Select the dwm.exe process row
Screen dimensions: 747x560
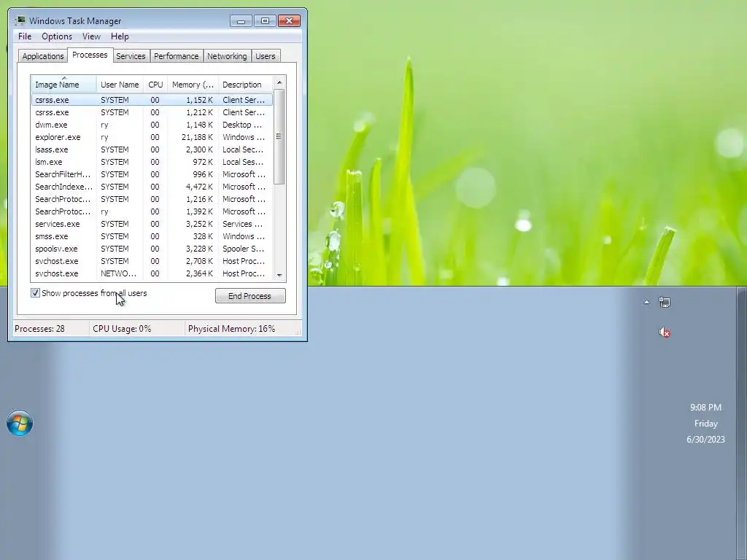pyautogui.click(x=152, y=125)
